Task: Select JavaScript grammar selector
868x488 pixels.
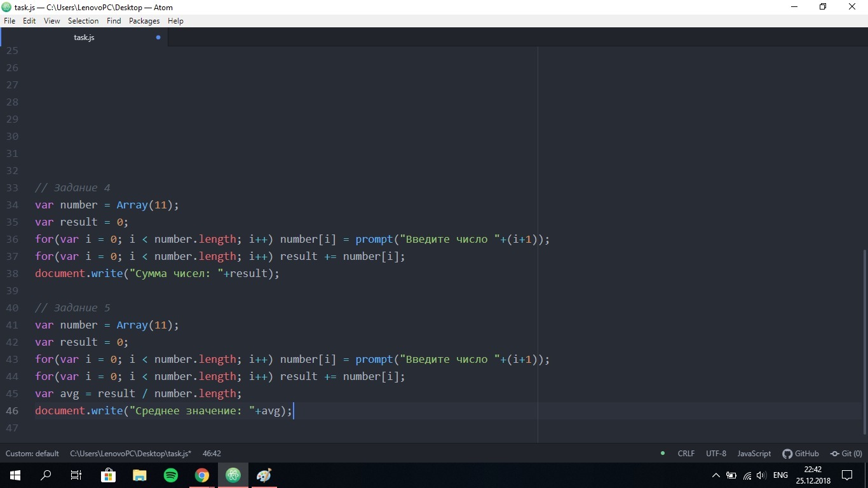Action: click(x=754, y=454)
